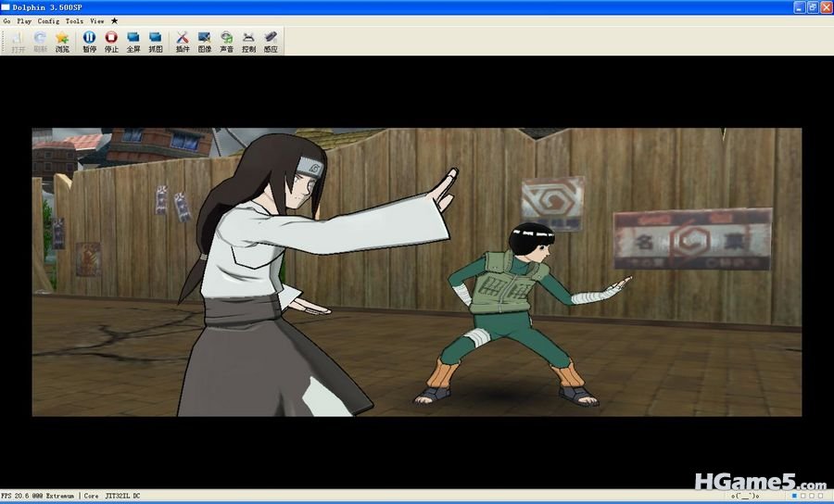The width and height of the screenshot is (834, 504).
Task: Minimize the Dolphin window
Action: 800,7
